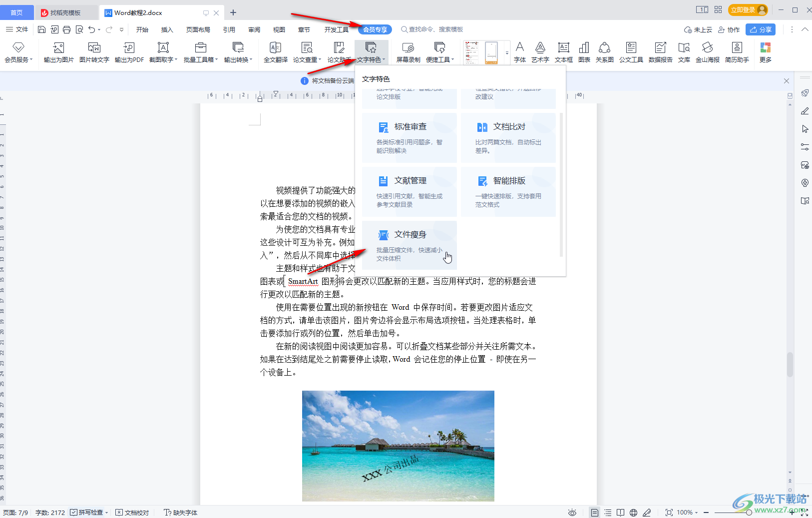Select the beach image in document

click(398, 446)
